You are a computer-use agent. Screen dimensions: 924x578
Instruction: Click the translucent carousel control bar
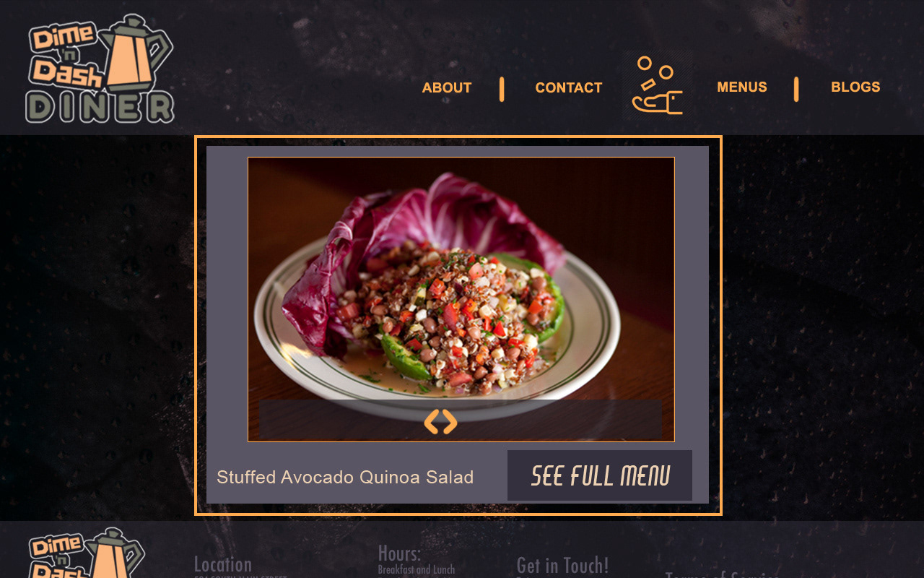pos(461,420)
